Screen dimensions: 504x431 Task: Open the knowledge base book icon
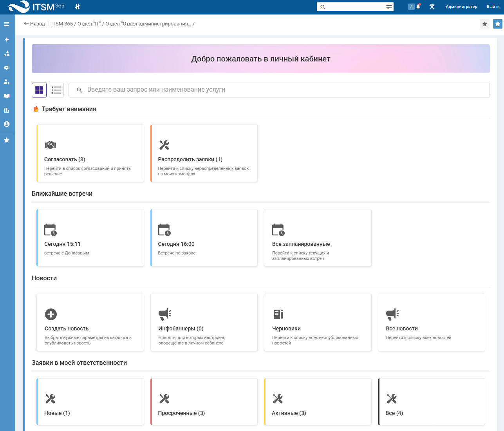tap(7, 96)
